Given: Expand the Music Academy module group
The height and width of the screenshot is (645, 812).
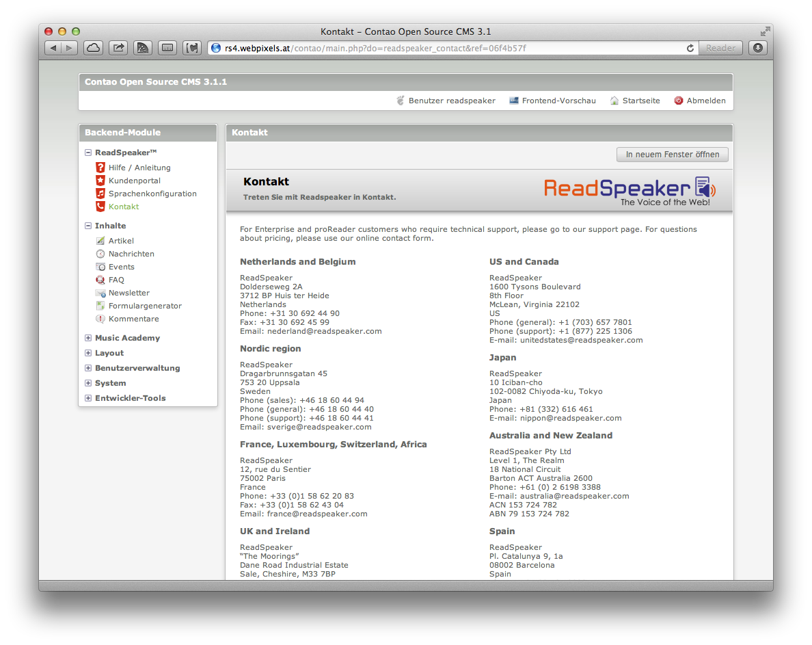Looking at the screenshot, I should [x=88, y=338].
